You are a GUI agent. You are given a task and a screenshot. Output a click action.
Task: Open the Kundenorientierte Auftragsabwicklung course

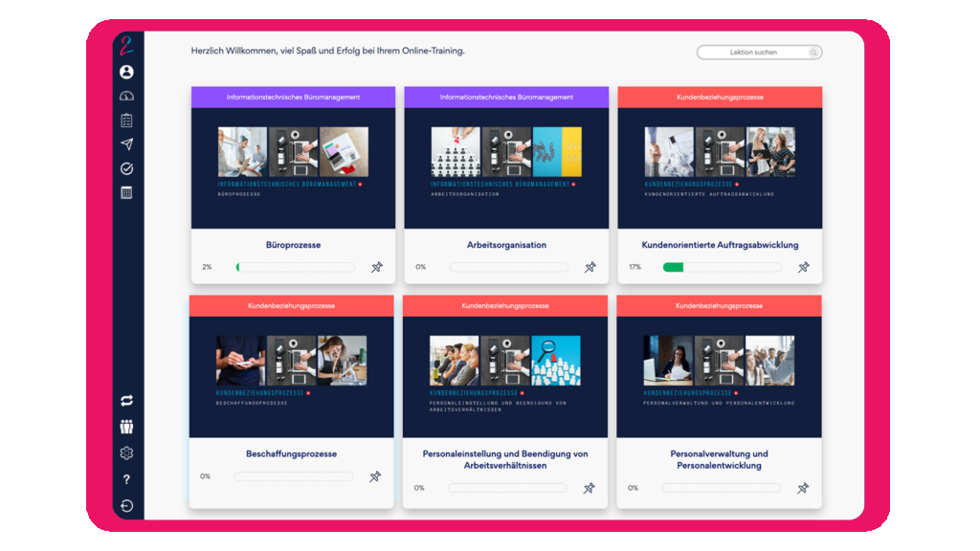pyautogui.click(x=720, y=244)
